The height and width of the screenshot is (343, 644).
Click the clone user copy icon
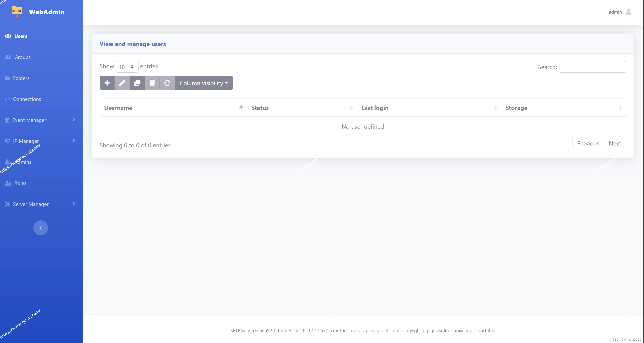[x=137, y=83]
